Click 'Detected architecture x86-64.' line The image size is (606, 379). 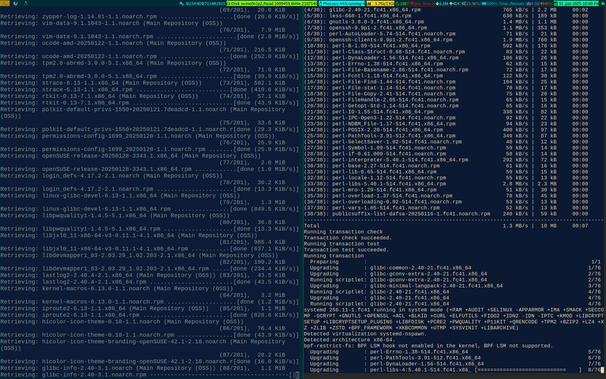pos(349,340)
